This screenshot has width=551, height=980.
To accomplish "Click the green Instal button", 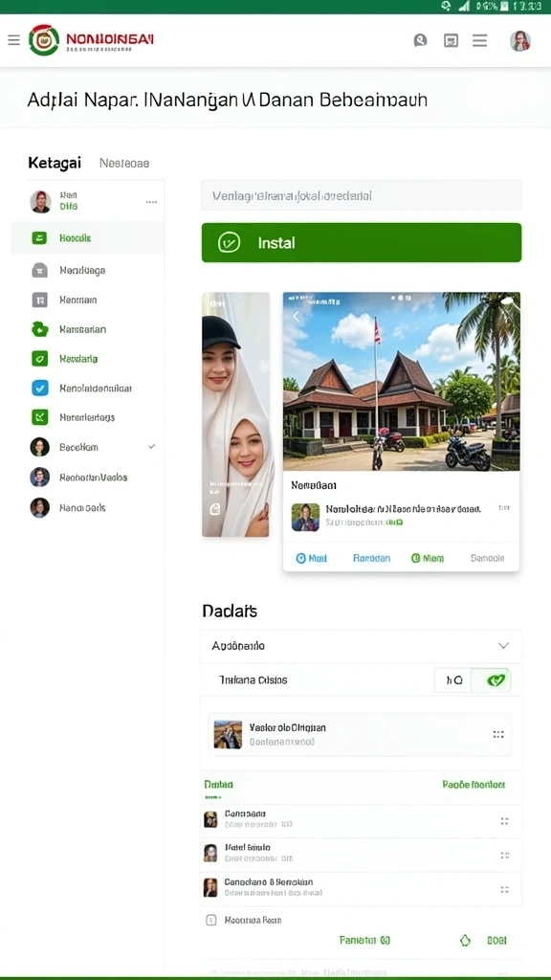I will tap(361, 242).
